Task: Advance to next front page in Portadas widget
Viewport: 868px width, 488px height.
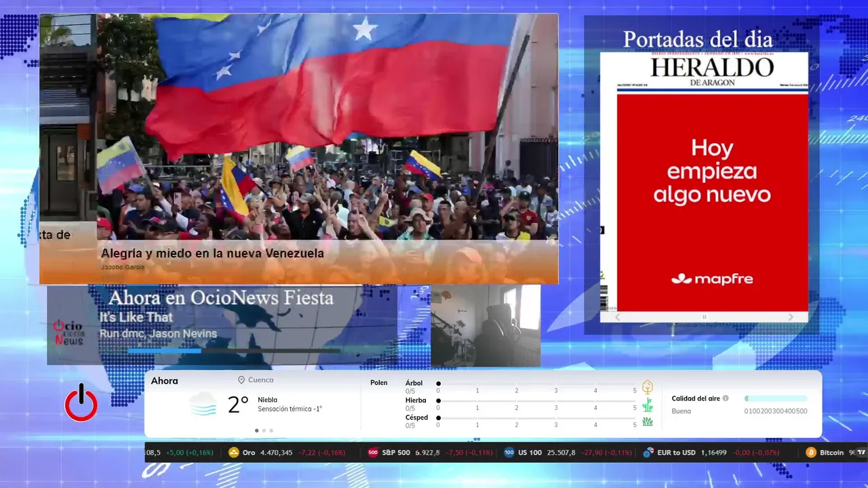Action: pos(791,317)
